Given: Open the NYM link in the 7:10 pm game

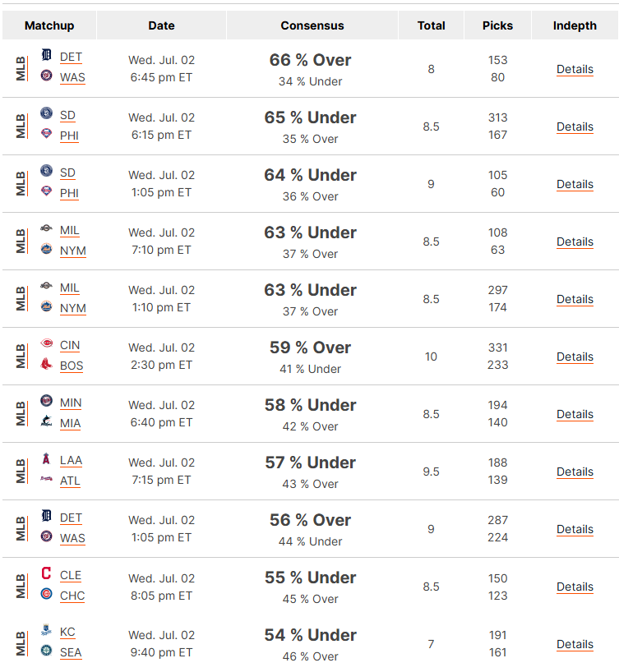Looking at the screenshot, I should point(73,251).
